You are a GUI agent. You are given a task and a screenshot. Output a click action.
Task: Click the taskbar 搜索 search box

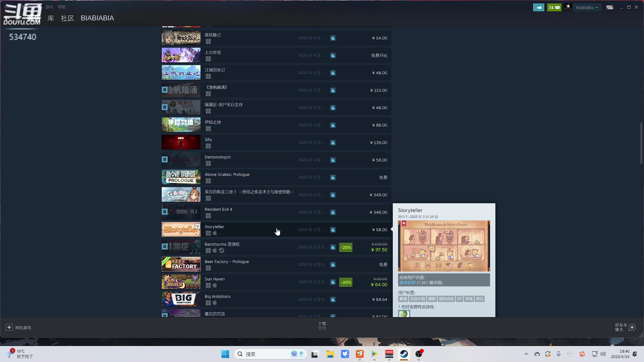270,354
